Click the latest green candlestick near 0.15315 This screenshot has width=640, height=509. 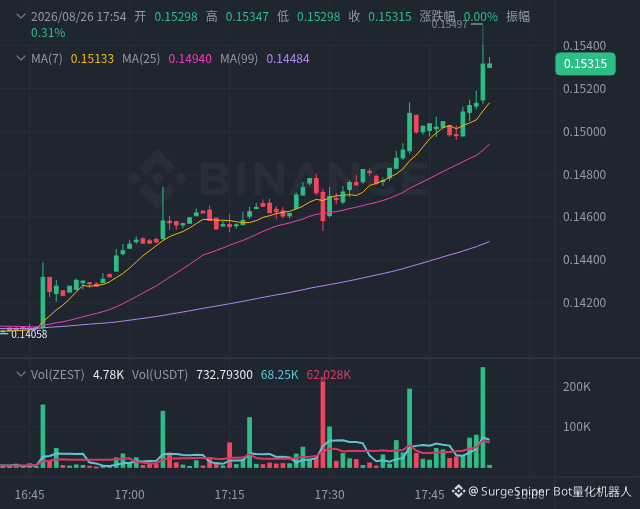[x=489, y=64]
